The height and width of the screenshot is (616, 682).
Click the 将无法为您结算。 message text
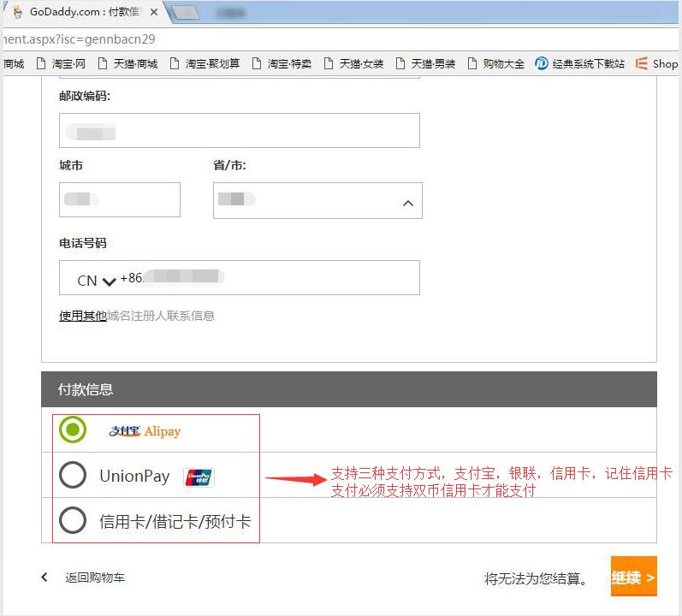point(537,578)
